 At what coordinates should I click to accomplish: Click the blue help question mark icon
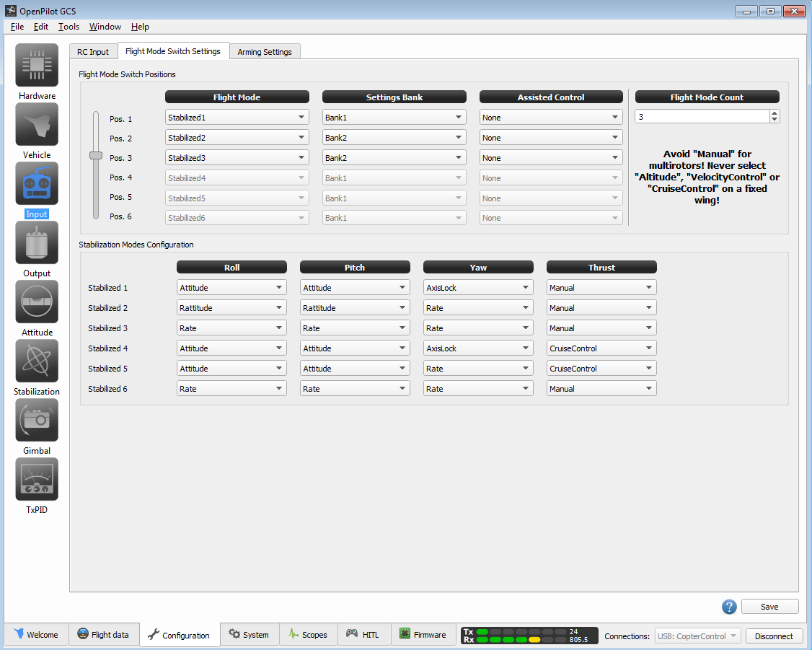(729, 607)
